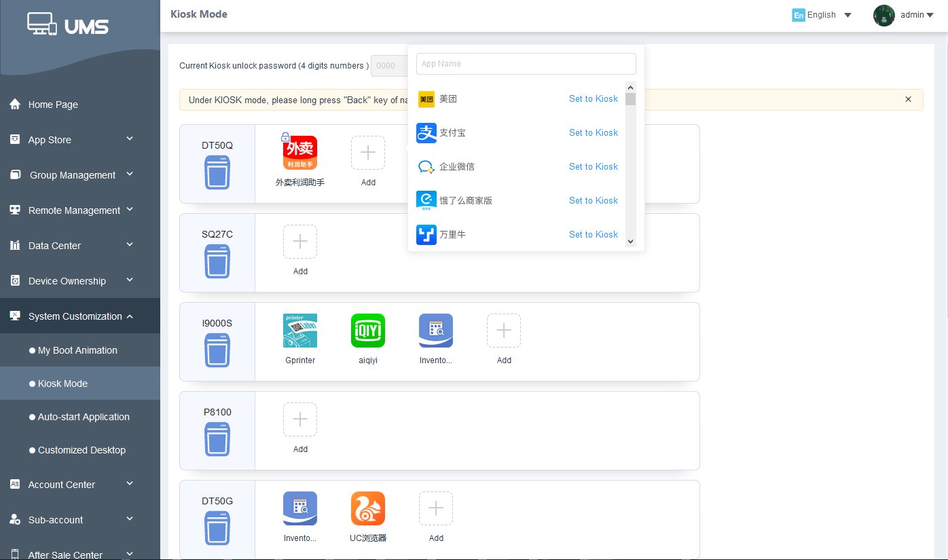The image size is (948, 560).
Task: Expand the Data Center menu
Action: pos(130,245)
